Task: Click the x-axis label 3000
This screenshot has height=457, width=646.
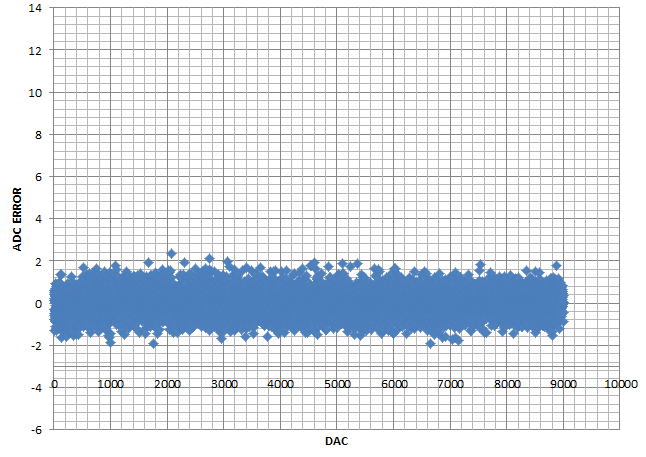Action: point(224,384)
